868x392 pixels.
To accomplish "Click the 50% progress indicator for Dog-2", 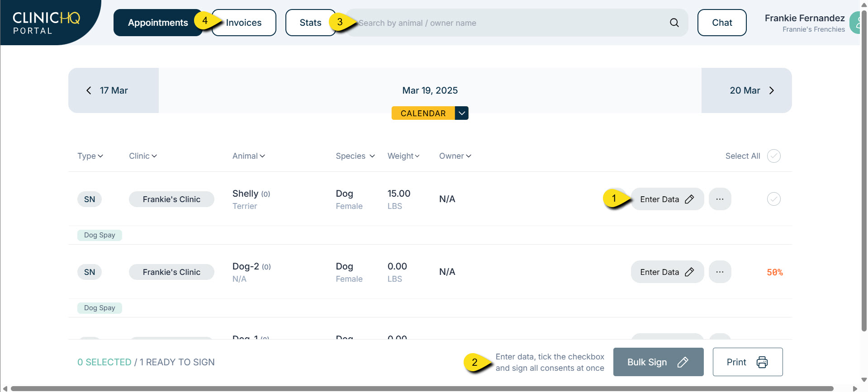I will (774, 272).
